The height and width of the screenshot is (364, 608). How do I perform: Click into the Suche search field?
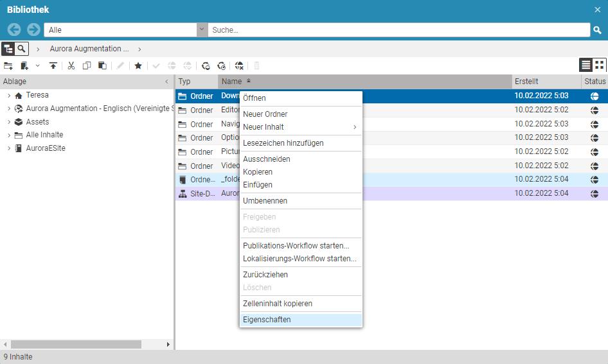coord(398,30)
